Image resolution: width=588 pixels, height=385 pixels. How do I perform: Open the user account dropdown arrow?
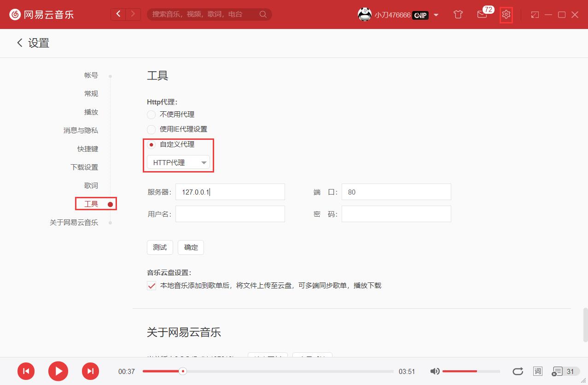click(436, 15)
